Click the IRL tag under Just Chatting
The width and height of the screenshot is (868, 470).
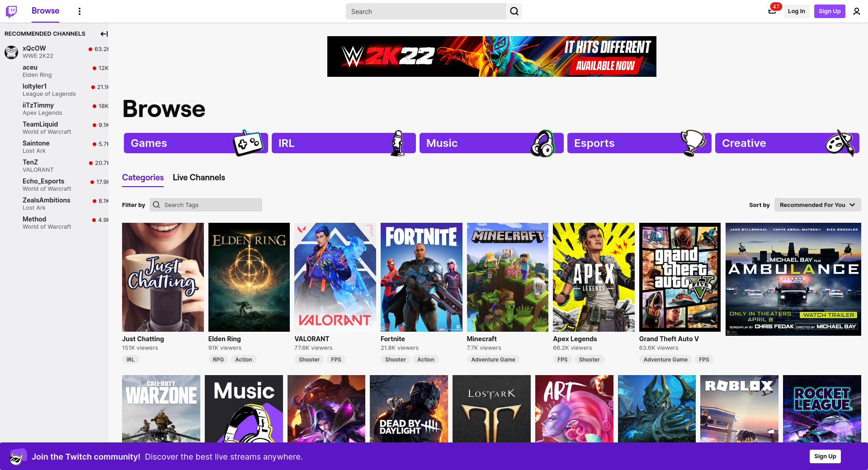coord(131,360)
